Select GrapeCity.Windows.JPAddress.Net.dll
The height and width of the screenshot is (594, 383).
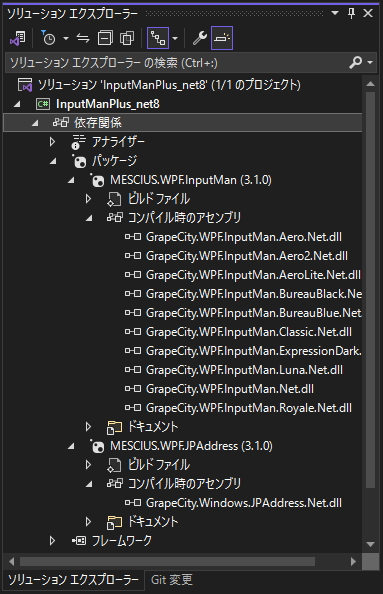click(244, 503)
